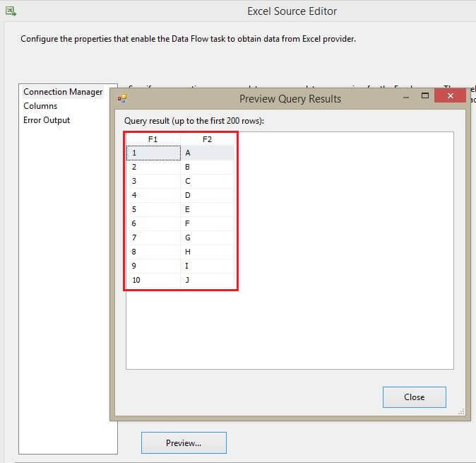The height and width of the screenshot is (463, 476).
Task: Maximize the Preview Query Results dialog
Action: pyautogui.click(x=425, y=96)
